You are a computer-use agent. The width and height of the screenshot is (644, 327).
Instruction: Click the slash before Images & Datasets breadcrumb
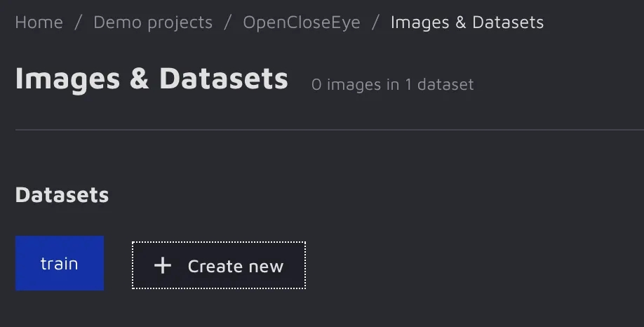point(376,22)
